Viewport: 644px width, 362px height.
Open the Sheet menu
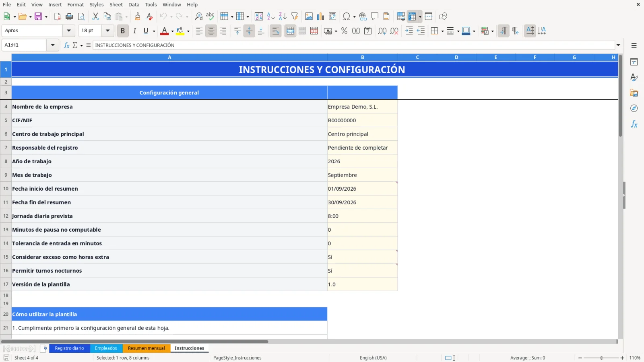116,4
